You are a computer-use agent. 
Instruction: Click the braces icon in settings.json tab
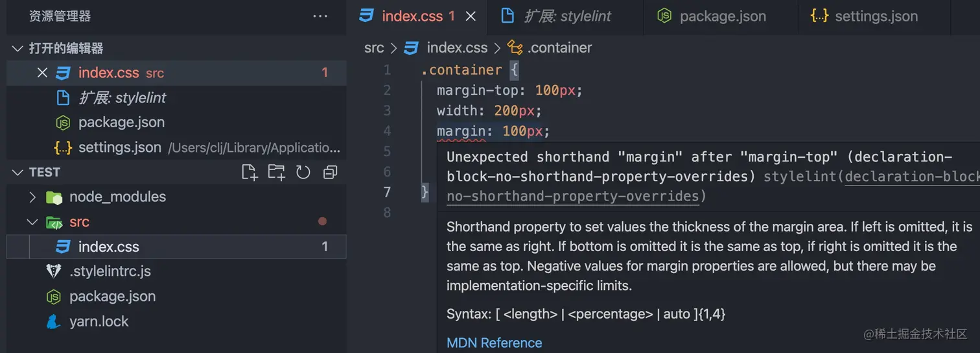pos(820,16)
